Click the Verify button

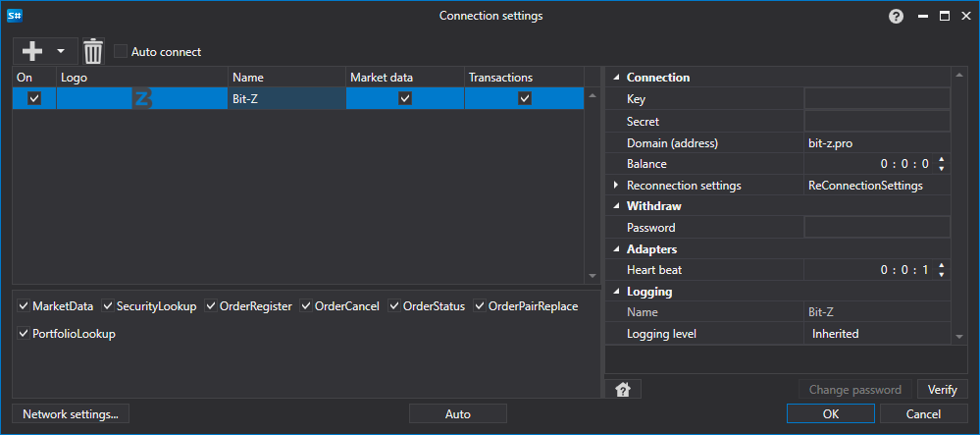tap(943, 389)
